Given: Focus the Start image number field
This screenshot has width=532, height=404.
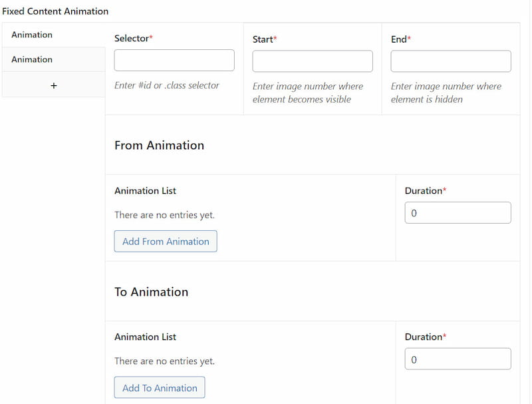Looking at the screenshot, I should coord(313,61).
